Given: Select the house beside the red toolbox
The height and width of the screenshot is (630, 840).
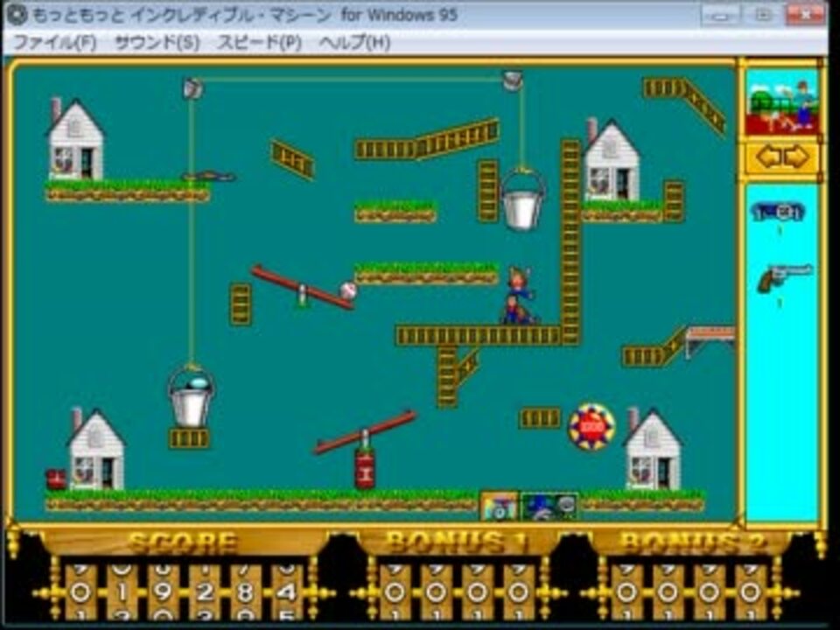Looking at the screenshot, I should pos(96,449).
